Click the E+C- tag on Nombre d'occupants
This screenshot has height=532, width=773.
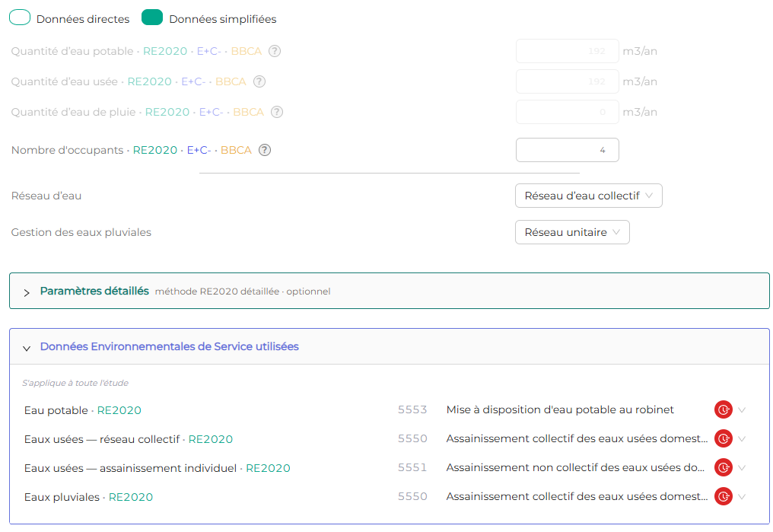[x=199, y=150]
